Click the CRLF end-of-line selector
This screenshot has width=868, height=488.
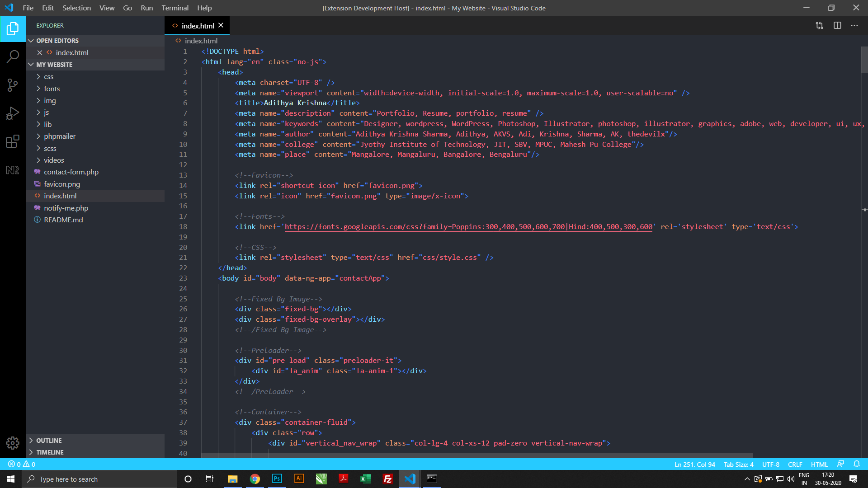(795, 465)
